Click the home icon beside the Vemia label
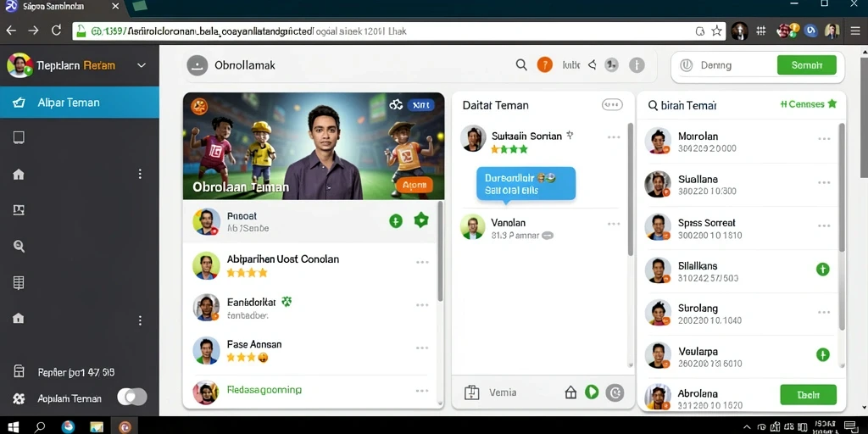The height and width of the screenshot is (434, 868). click(570, 392)
